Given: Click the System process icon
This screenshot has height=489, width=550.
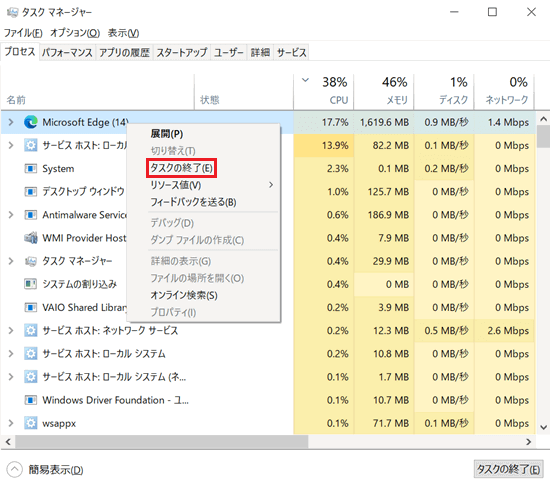Looking at the screenshot, I should click(31, 169).
